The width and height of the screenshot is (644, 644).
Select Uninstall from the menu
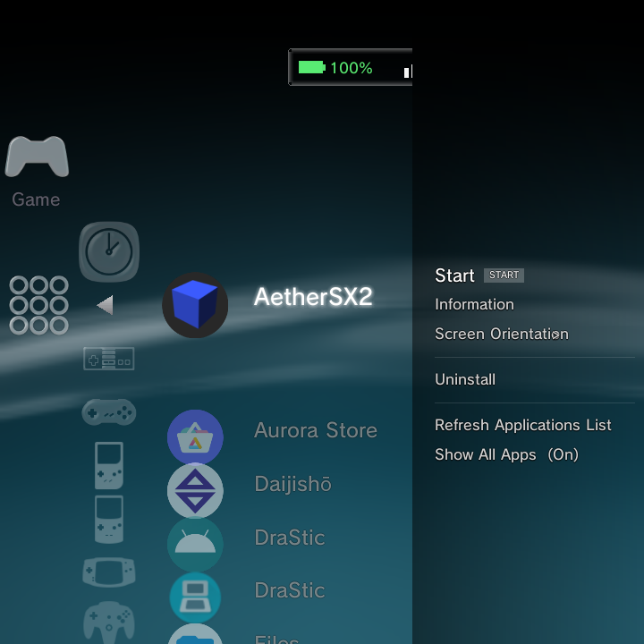[x=465, y=379]
